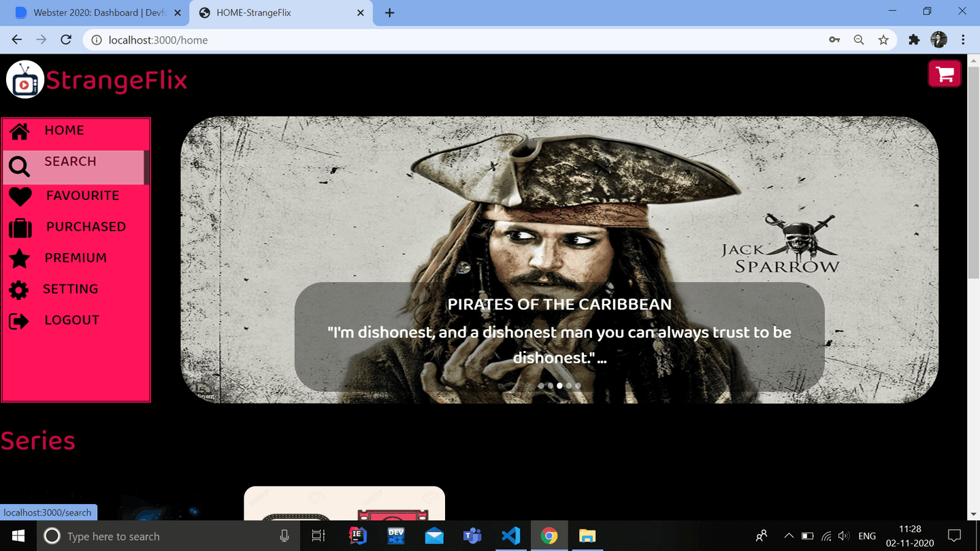980x551 pixels.
Task: Go back in browser history
Action: coord(17,39)
